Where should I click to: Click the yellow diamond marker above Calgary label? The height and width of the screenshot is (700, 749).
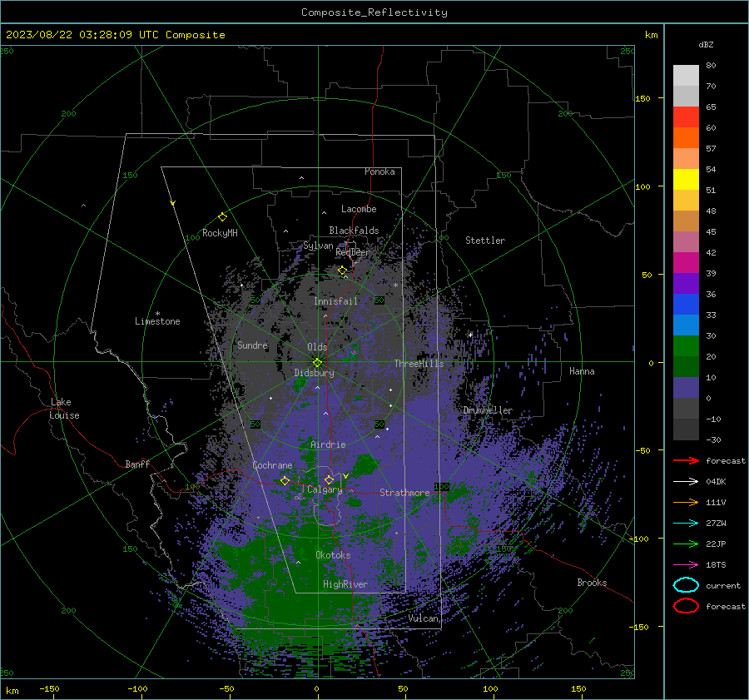pyautogui.click(x=329, y=479)
